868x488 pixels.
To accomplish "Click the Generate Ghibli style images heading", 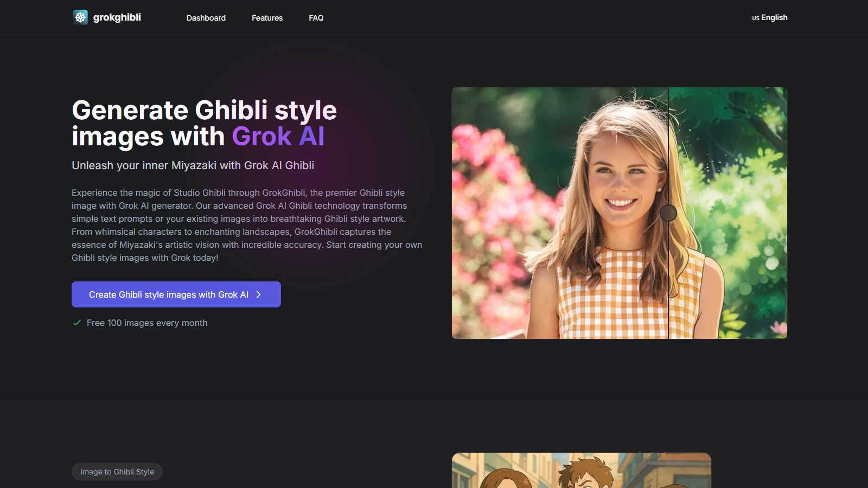I will 205,123.
